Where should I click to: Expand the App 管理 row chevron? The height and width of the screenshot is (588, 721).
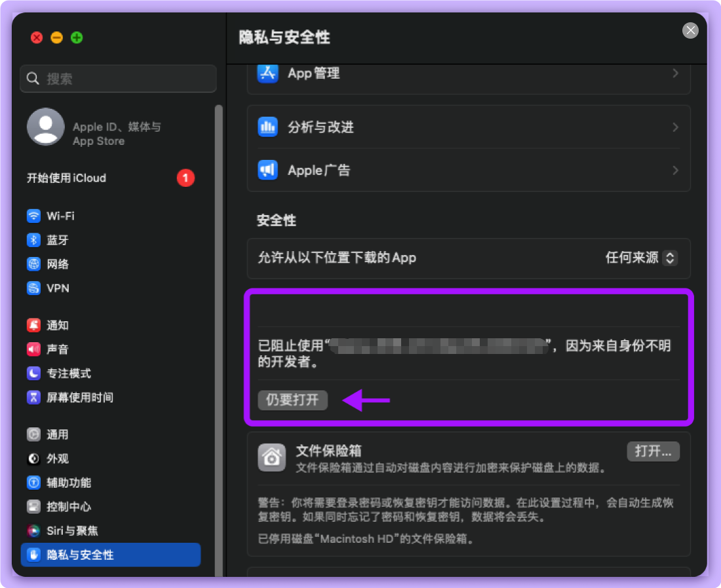coord(675,73)
